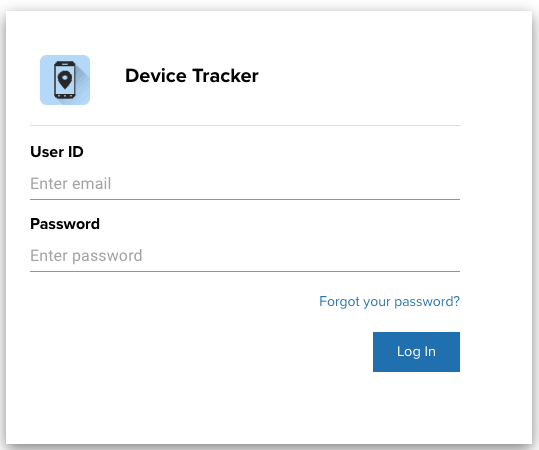Click the Password label
Image resolution: width=539 pixels, height=450 pixels.
pyautogui.click(x=65, y=224)
